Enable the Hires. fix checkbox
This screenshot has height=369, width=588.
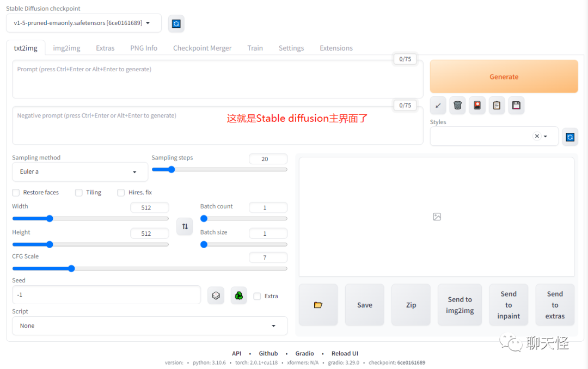pos(121,192)
